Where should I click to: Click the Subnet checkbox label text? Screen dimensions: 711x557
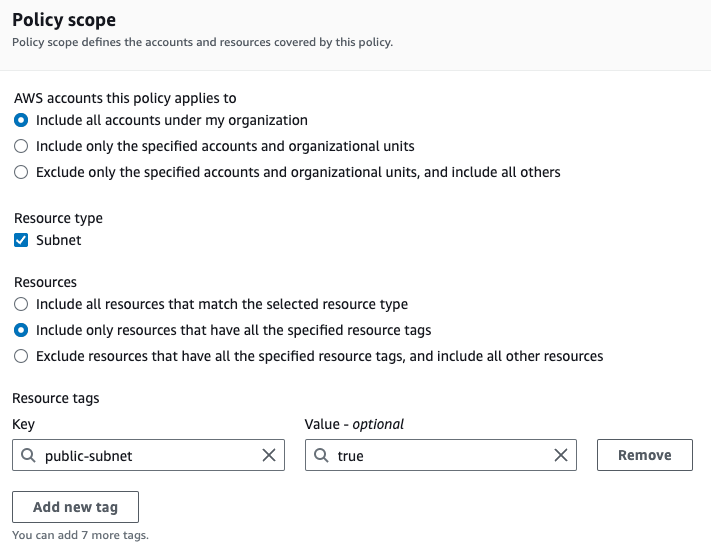(x=59, y=240)
